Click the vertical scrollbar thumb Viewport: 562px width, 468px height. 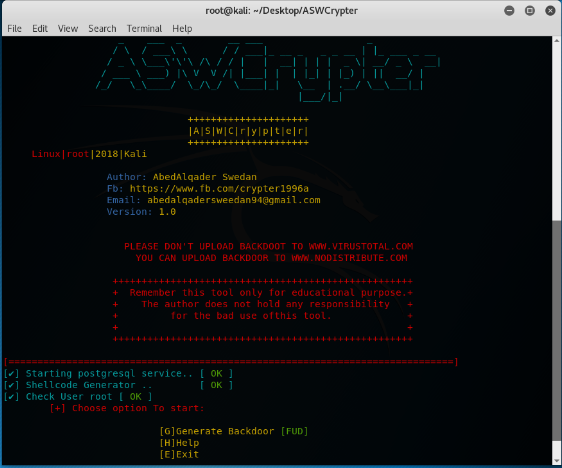point(557,330)
